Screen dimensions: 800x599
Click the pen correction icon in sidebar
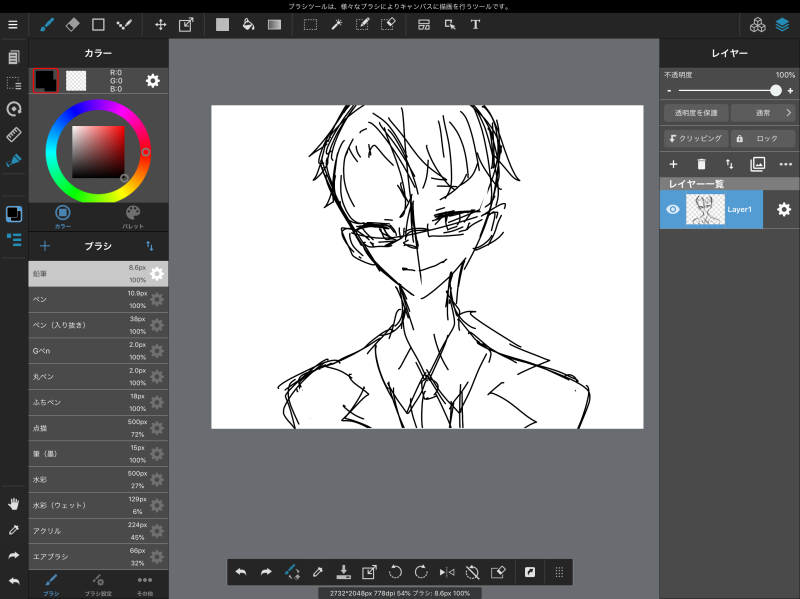pyautogui.click(x=14, y=160)
